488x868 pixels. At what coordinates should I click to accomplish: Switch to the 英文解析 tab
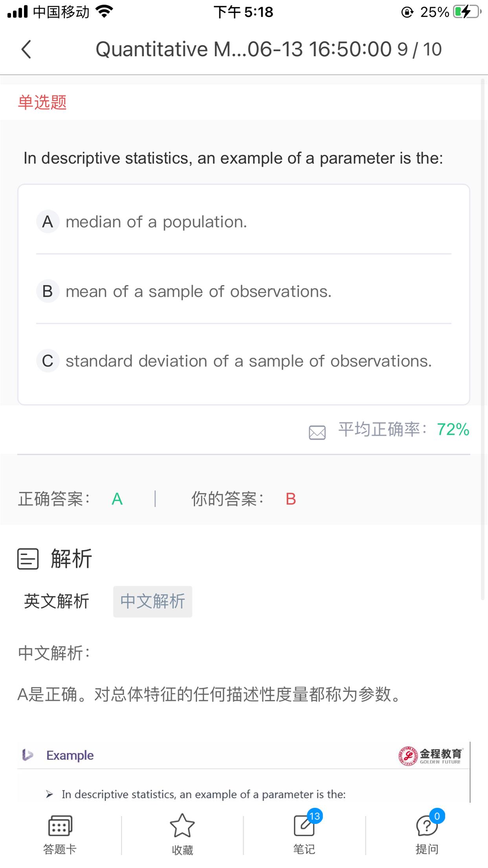[57, 601]
